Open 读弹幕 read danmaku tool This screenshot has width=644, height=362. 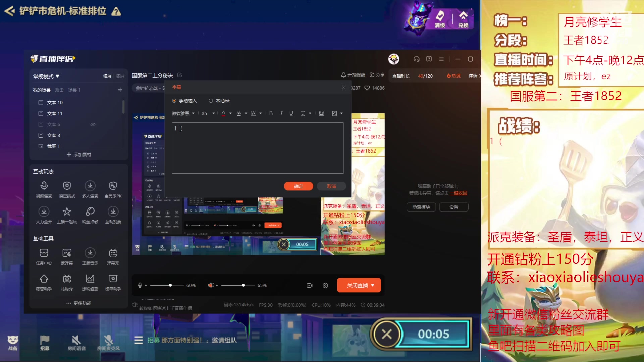(67, 256)
